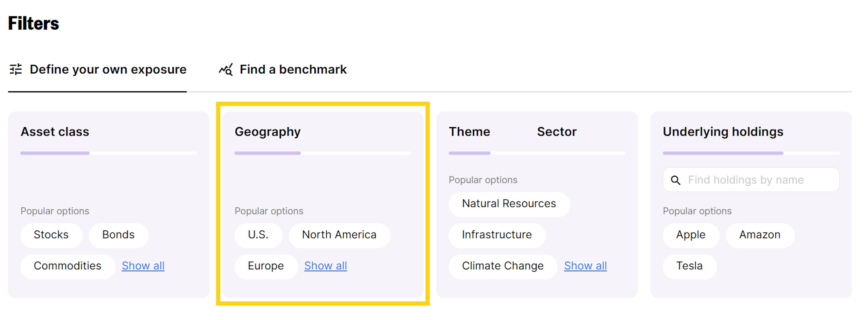The width and height of the screenshot is (868, 320).
Task: Click the Find holdings by name search field
Action: (x=751, y=180)
